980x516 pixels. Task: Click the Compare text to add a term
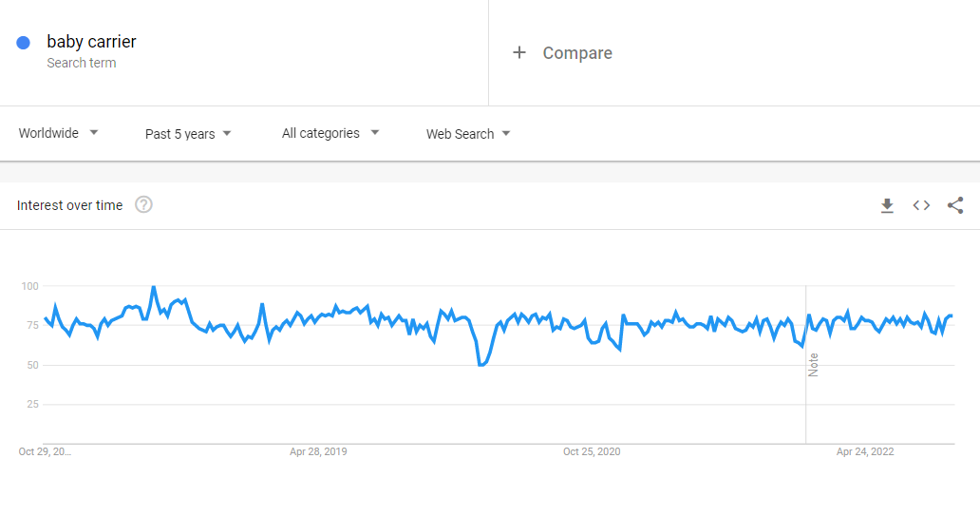click(x=577, y=53)
